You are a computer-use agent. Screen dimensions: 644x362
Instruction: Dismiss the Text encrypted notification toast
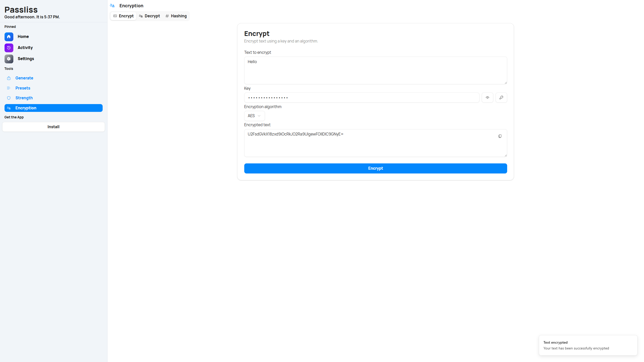click(x=588, y=345)
